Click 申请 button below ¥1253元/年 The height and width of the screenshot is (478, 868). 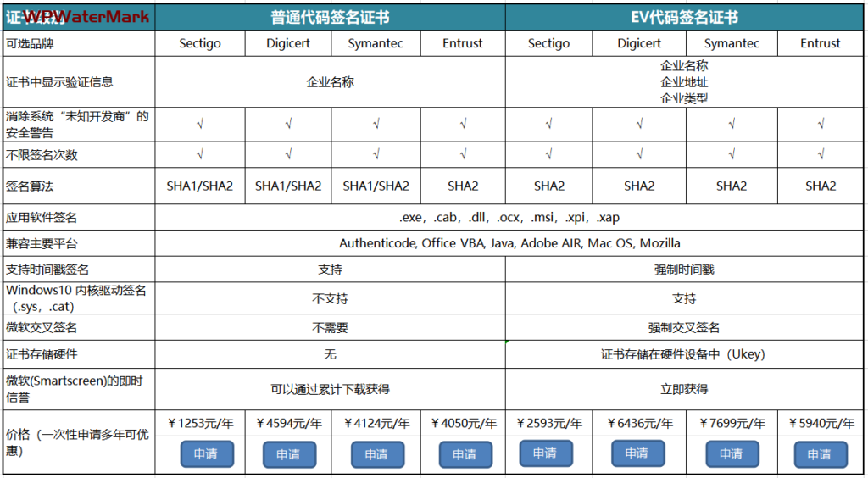(207, 454)
